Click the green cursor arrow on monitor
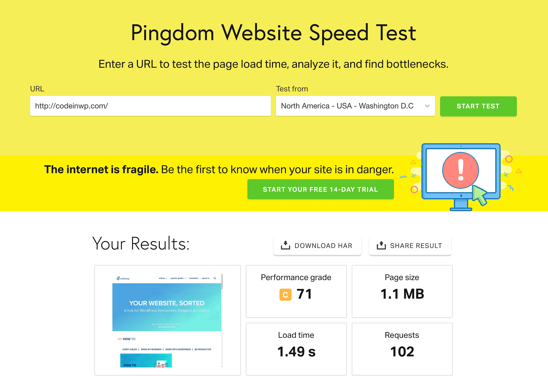548x392 pixels. click(x=480, y=195)
